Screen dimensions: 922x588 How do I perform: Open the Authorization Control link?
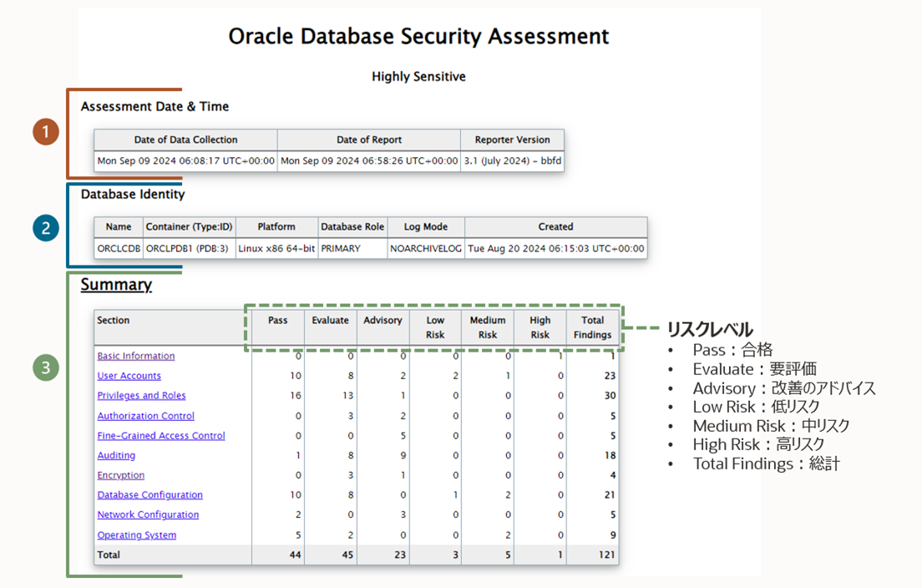(x=145, y=416)
